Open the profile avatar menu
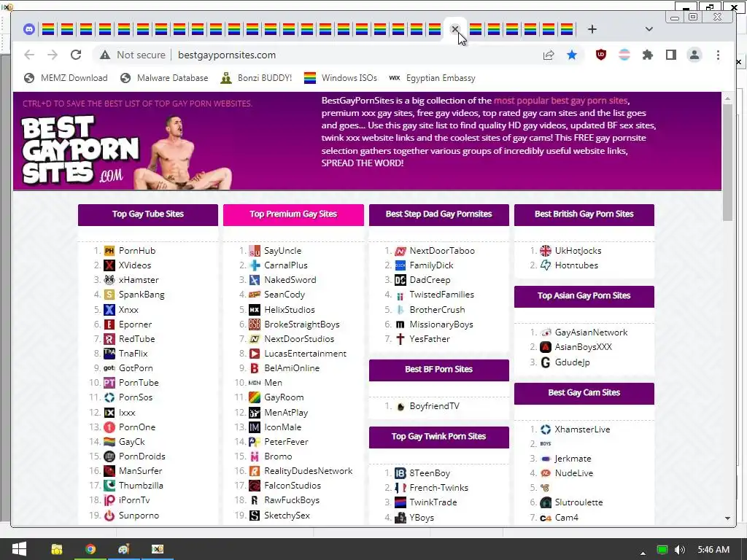This screenshot has height=560, width=747. pyautogui.click(x=694, y=55)
